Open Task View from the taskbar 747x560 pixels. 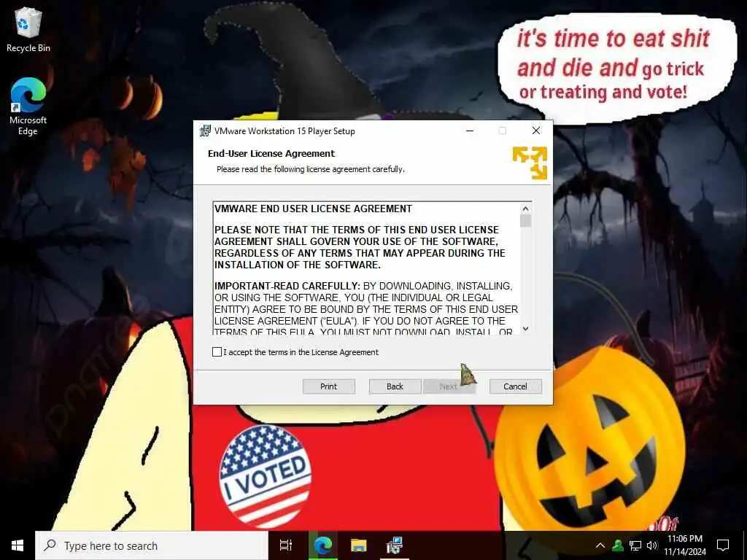pos(286,545)
